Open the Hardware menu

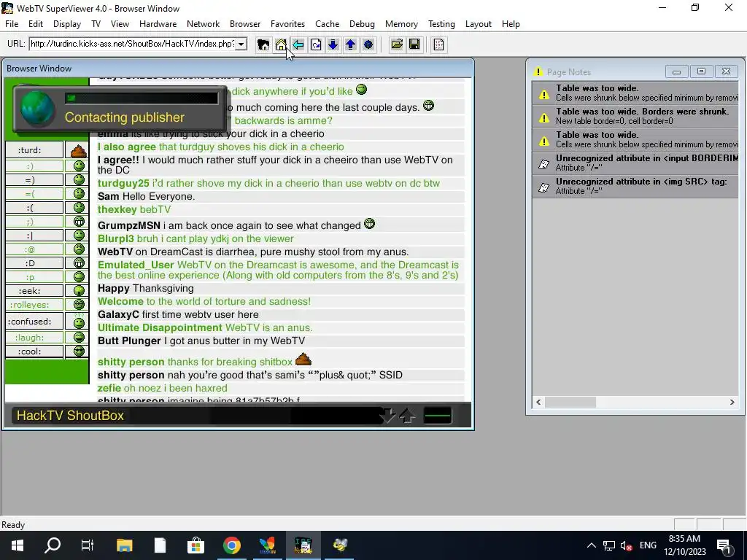coord(158,24)
